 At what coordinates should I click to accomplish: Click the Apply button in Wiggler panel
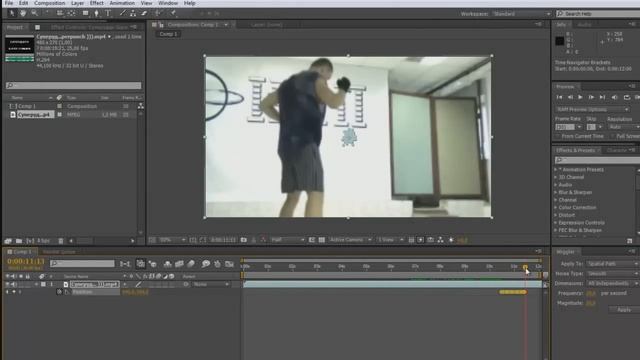pos(624,310)
